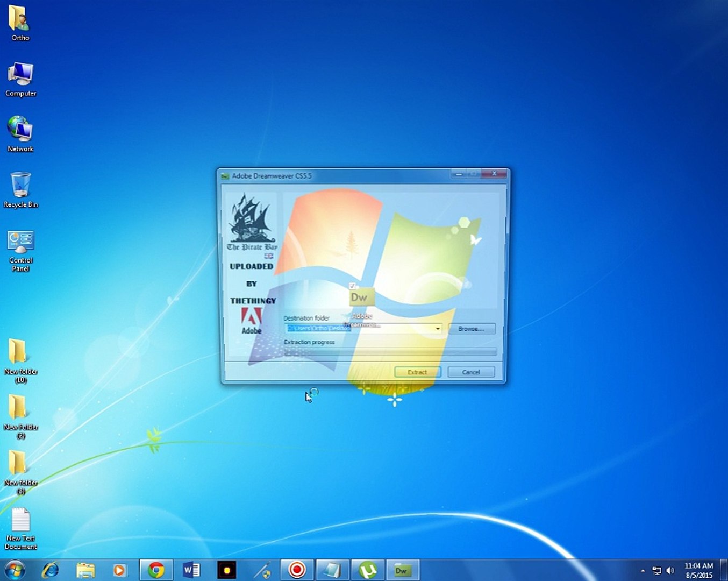
Task: Select the Network desktop icon
Action: point(20,134)
